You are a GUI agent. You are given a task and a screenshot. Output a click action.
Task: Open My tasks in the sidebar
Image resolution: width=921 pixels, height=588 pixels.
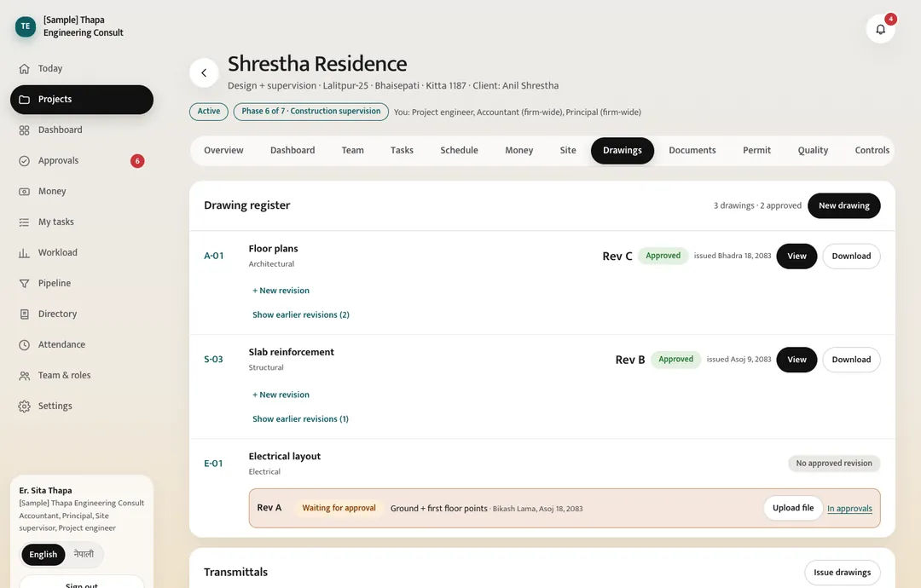(82, 222)
